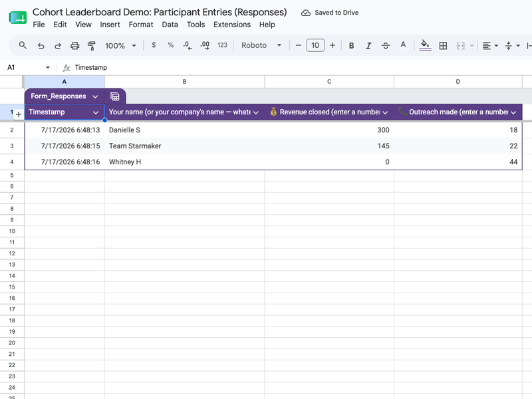The image size is (532, 399).
Task: Format as currency with dollar icon
Action: tap(154, 45)
